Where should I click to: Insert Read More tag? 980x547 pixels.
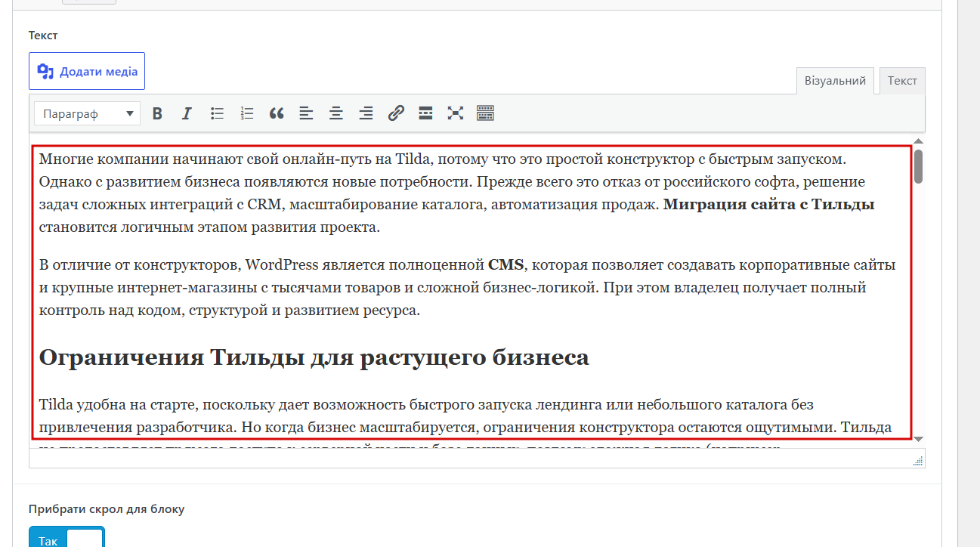425,113
